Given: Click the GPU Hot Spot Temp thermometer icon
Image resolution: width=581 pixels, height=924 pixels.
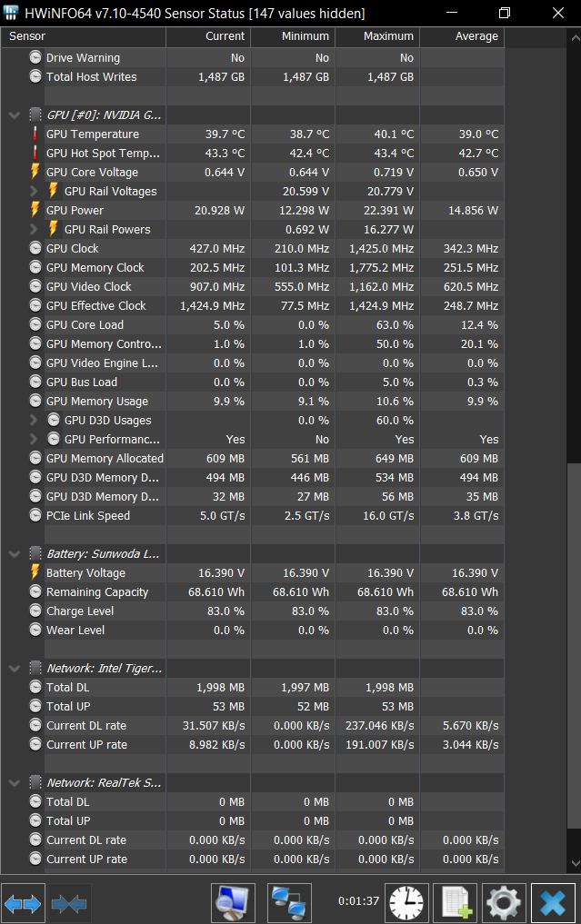Looking at the screenshot, I should pos(35,153).
